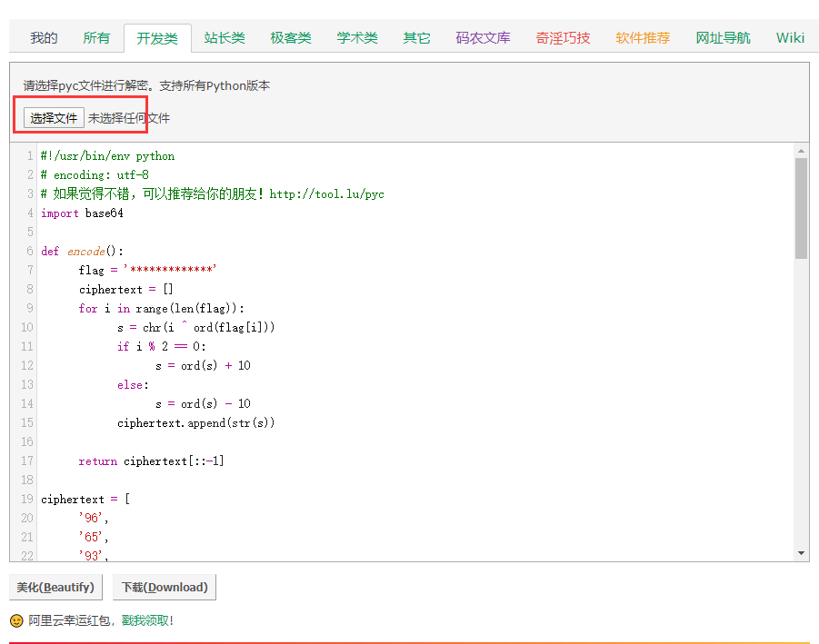
Task: Switch to the 码农文库 tab
Action: [483, 37]
